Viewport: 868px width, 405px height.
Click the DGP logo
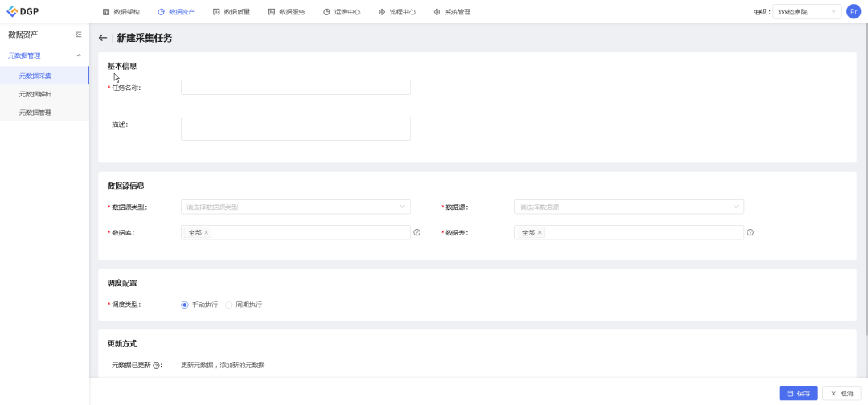tap(23, 11)
